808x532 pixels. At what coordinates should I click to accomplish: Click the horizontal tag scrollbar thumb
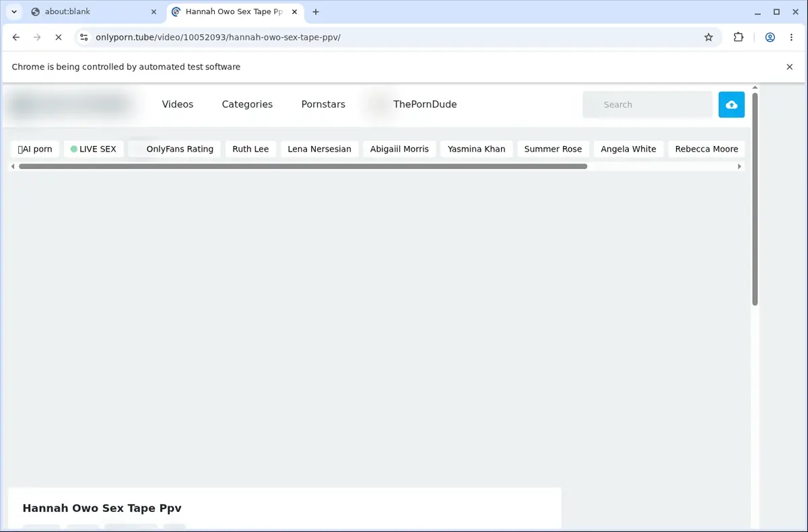303,166
